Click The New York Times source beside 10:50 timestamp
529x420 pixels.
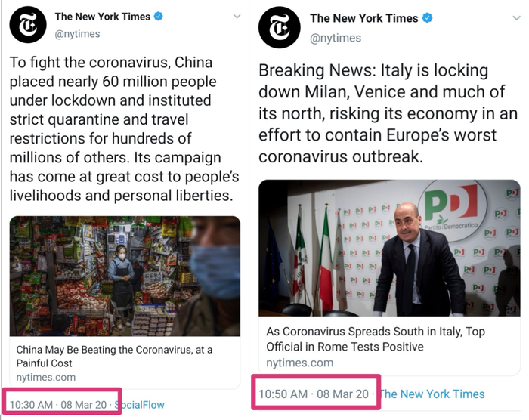pos(432,394)
